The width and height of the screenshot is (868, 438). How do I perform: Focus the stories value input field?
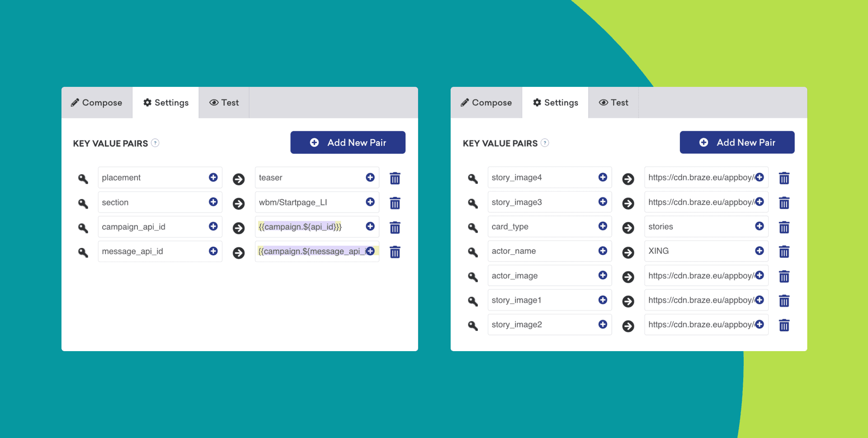pyautogui.click(x=698, y=227)
